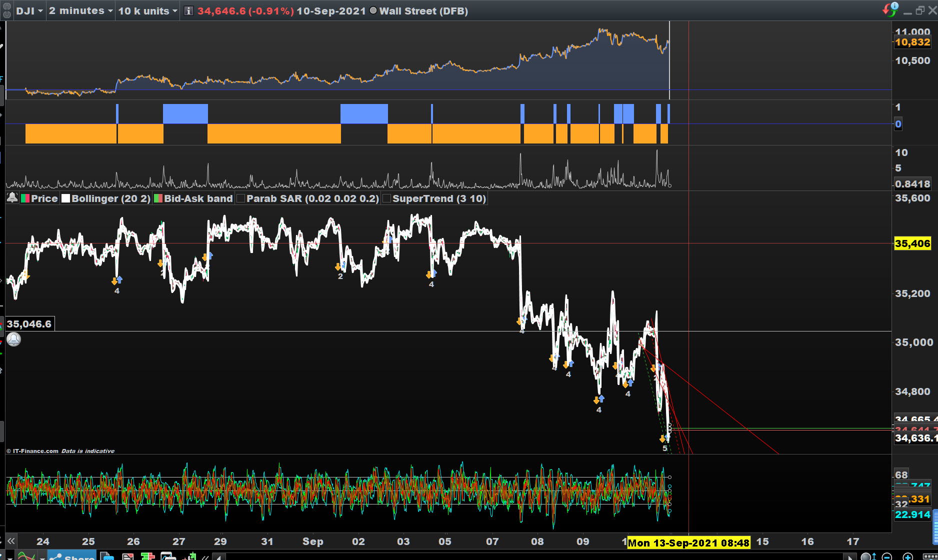Click the horizontal scrollbar left arrow

[x=219, y=556]
